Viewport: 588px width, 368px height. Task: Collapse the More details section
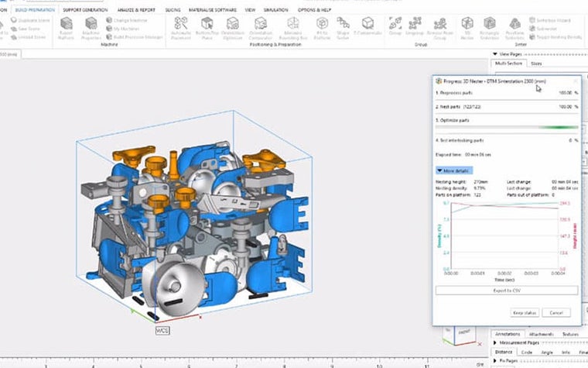coord(454,171)
